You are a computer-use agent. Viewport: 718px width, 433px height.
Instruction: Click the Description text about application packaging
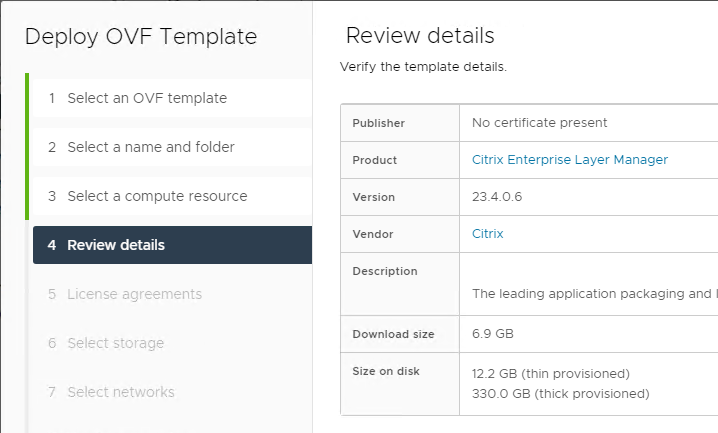click(594, 293)
